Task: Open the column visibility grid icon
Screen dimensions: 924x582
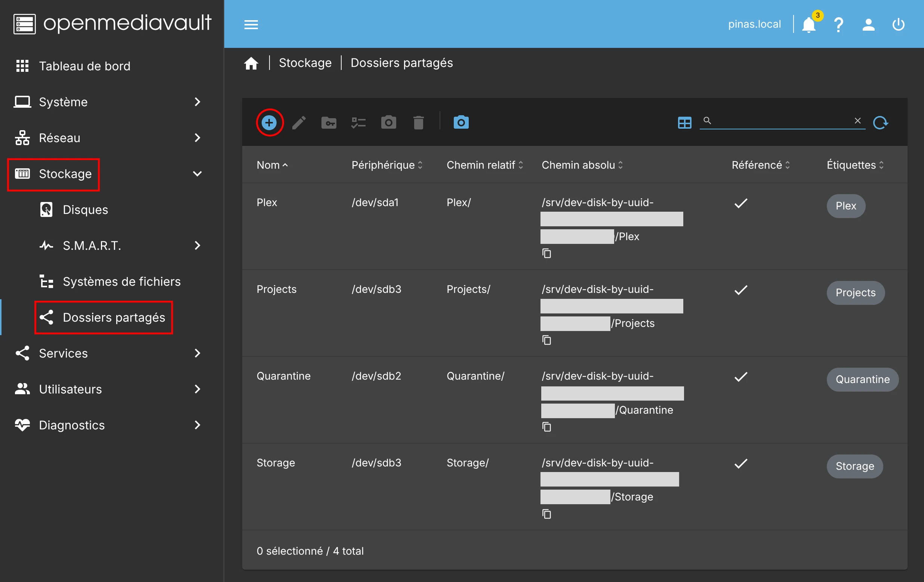Action: 684,122
